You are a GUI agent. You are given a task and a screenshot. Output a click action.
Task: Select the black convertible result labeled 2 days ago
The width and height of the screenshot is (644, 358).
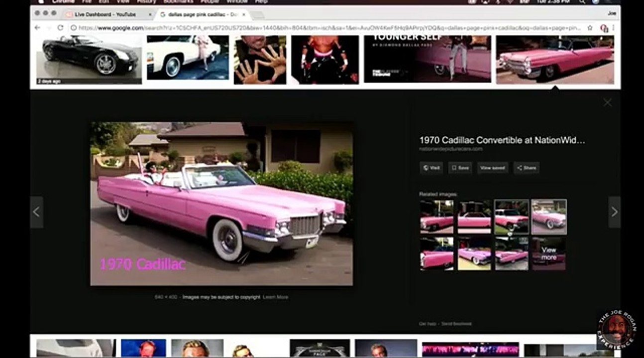click(x=89, y=60)
